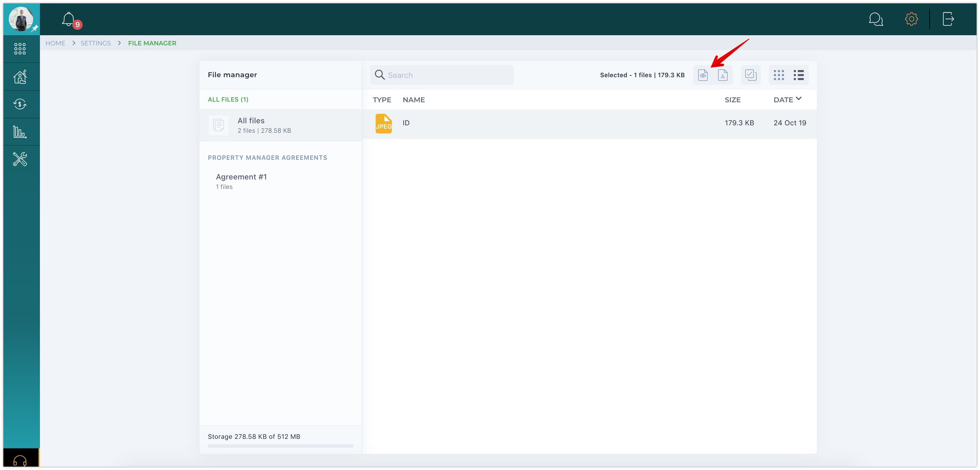Focus the Search input field
This screenshot has width=980, height=470.
point(441,75)
